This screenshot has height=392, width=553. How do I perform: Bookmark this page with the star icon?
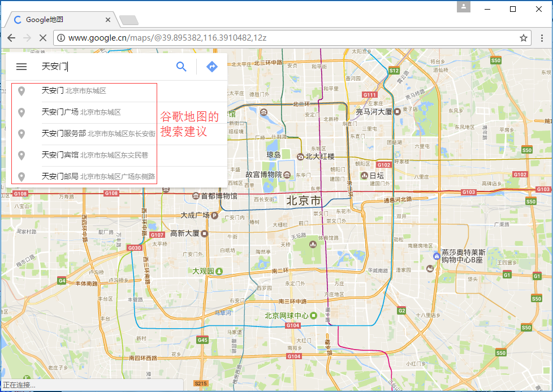(x=524, y=38)
